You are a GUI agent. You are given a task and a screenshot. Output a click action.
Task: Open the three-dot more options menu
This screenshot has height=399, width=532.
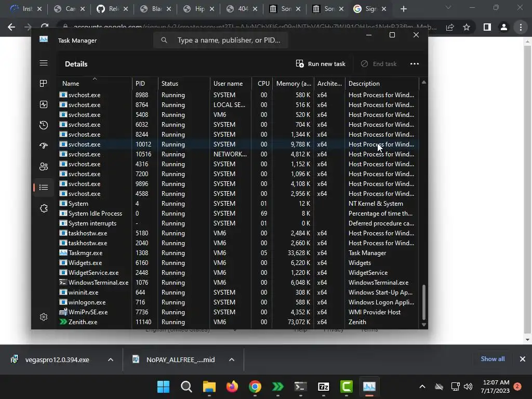pyautogui.click(x=414, y=64)
